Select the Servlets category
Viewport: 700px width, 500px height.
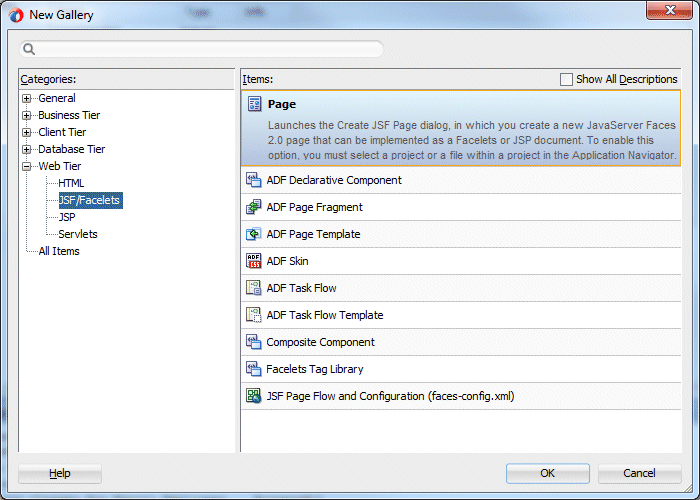click(x=78, y=234)
